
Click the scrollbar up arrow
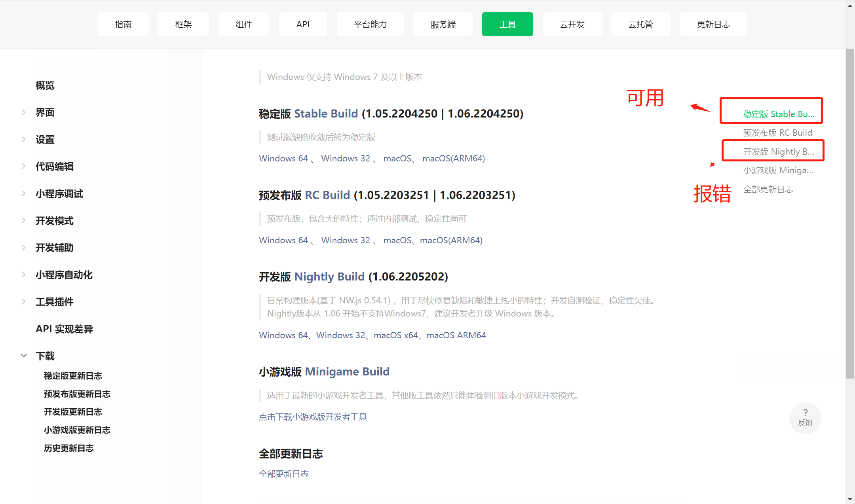click(850, 5)
